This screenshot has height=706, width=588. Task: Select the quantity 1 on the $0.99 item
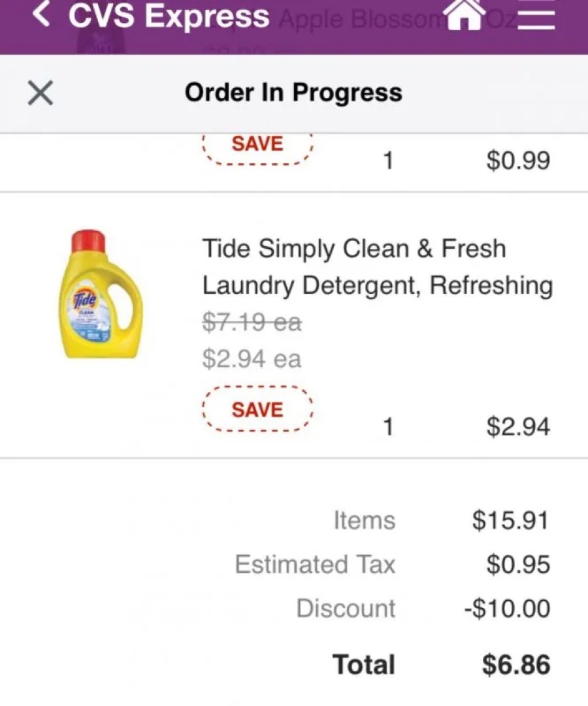click(x=388, y=161)
